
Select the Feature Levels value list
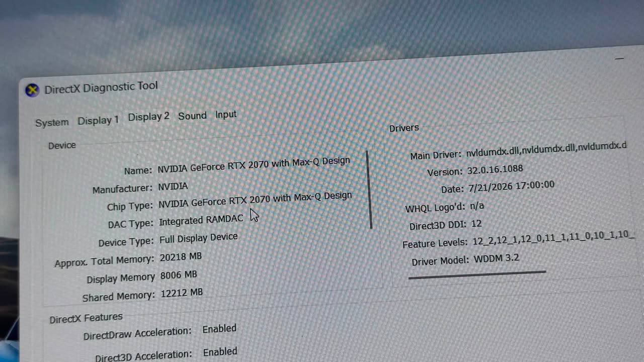pos(553,238)
